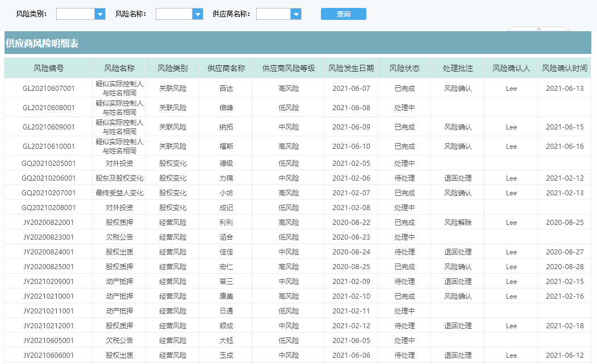597x364 pixels.
Task: Click the 查询 button
Action: coord(344,14)
